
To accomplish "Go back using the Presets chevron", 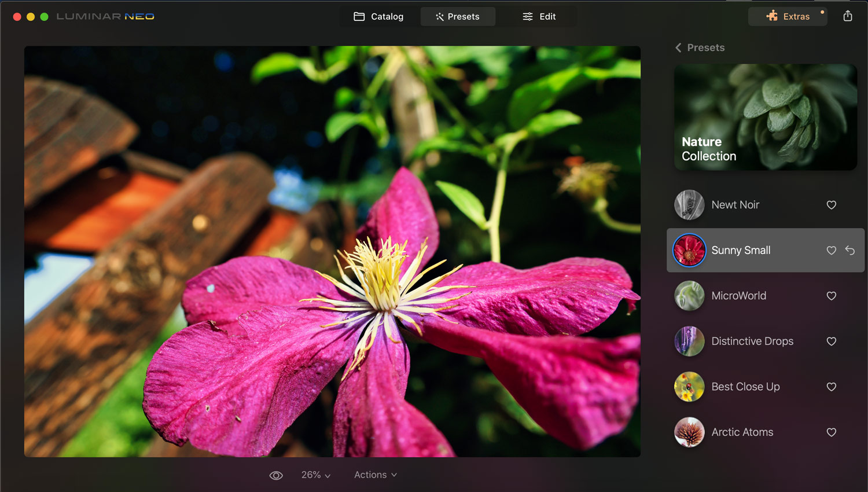I will tap(679, 47).
